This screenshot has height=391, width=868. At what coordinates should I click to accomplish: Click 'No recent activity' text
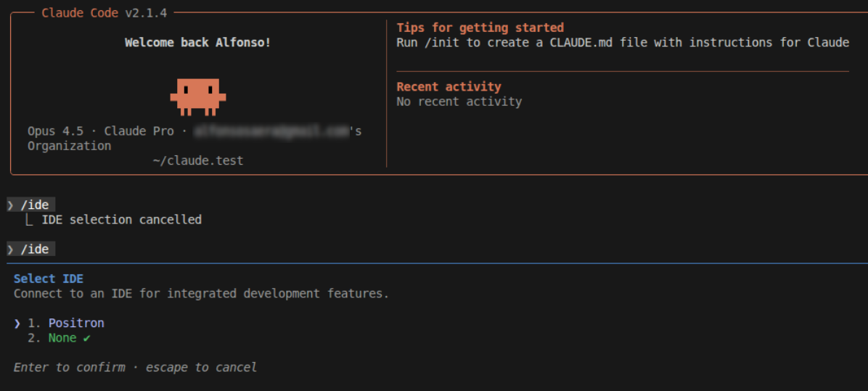point(459,102)
